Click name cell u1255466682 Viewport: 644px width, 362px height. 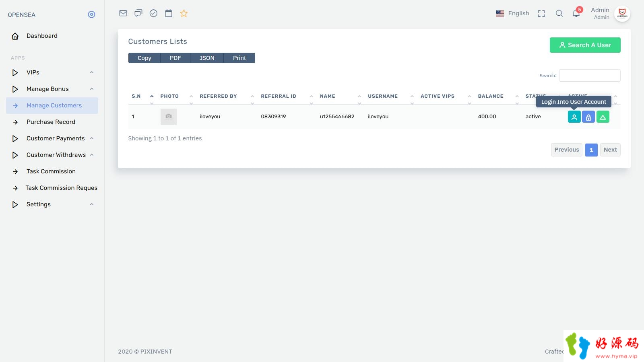click(337, 117)
